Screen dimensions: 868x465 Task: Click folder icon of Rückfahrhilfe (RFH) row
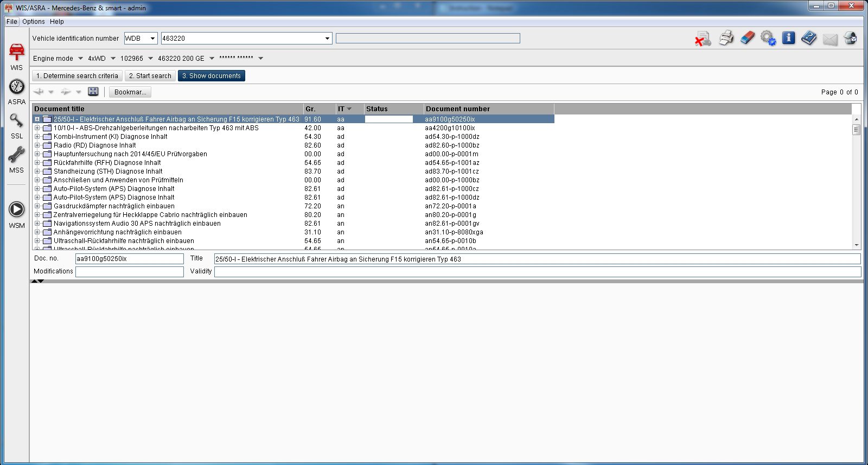pos(47,163)
